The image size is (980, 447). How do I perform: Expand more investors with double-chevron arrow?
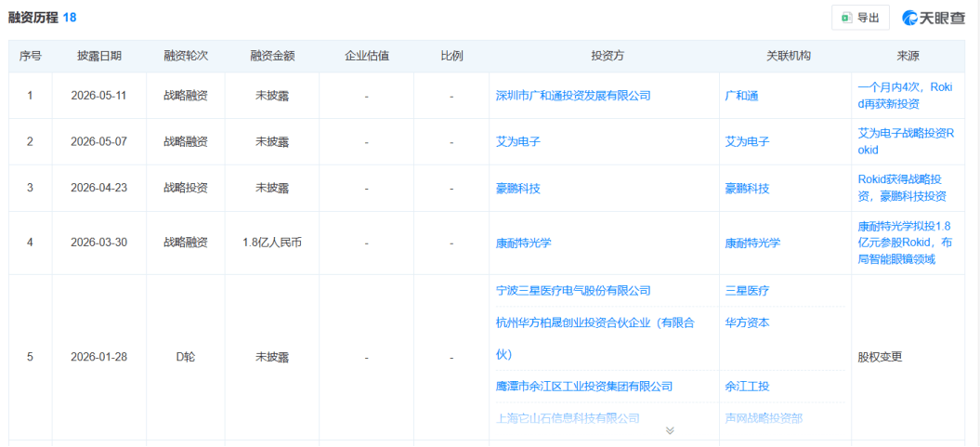(x=670, y=430)
